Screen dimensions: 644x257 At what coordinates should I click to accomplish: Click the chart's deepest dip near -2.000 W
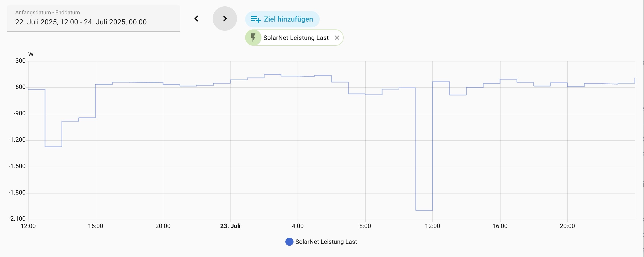(424, 210)
